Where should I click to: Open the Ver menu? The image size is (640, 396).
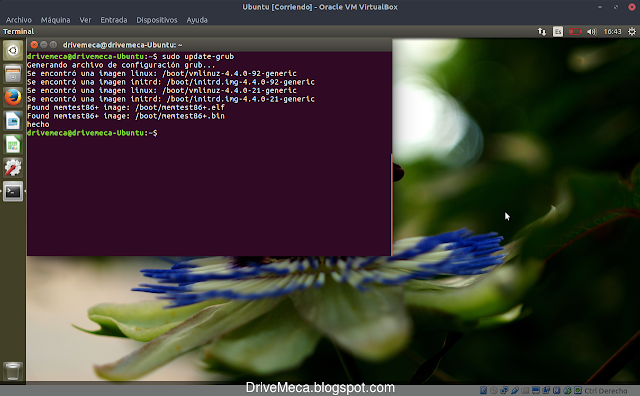(85, 20)
